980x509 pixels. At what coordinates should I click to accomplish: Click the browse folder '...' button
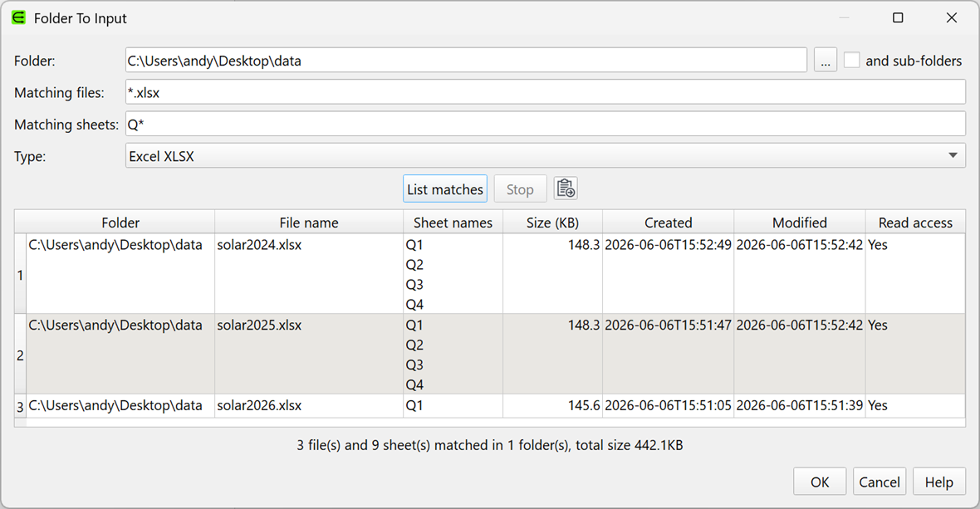pos(825,61)
